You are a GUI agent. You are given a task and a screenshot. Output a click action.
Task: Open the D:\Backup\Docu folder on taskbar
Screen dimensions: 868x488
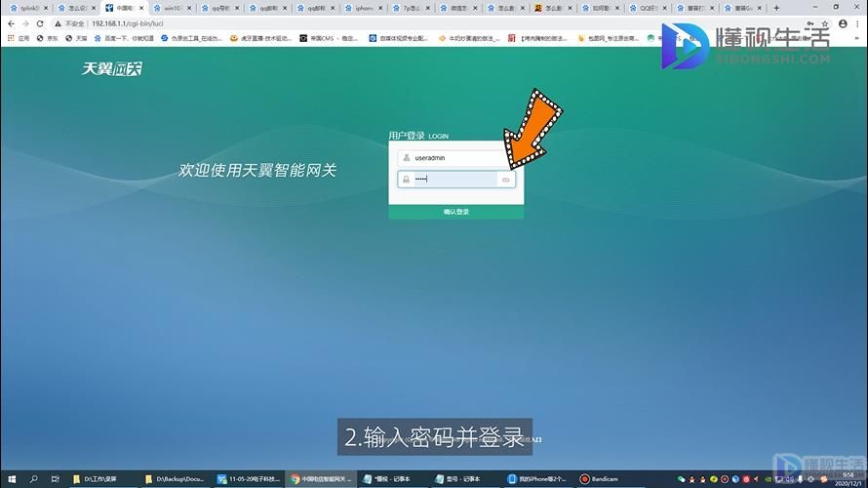point(175,479)
